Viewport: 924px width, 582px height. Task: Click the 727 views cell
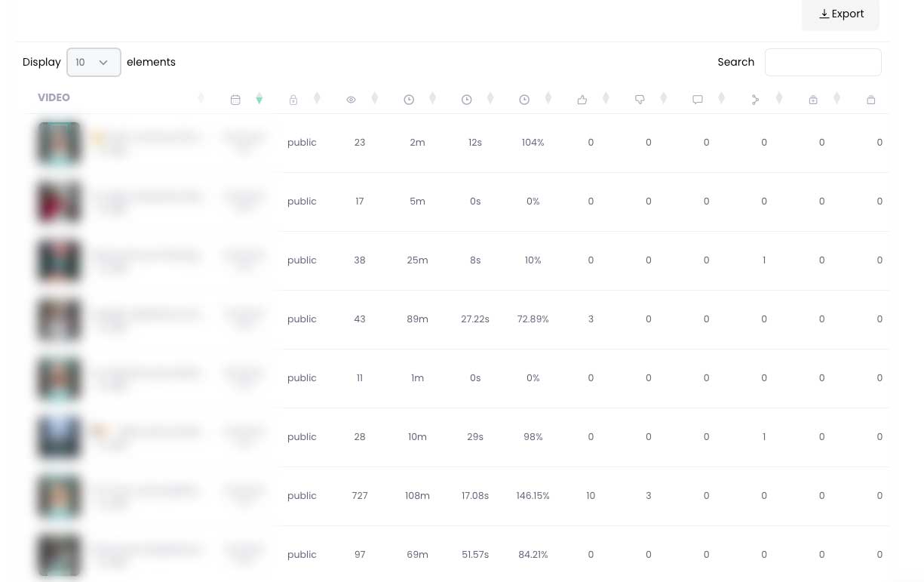360,496
